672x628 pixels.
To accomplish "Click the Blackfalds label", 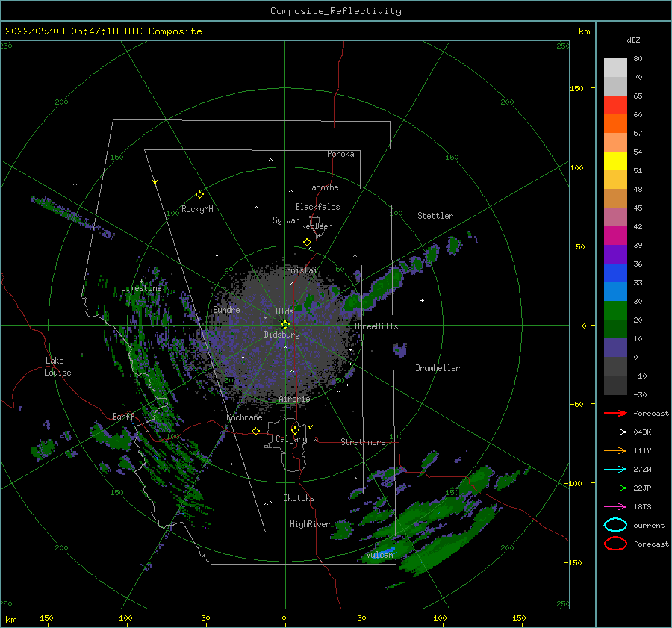I will tap(317, 207).
